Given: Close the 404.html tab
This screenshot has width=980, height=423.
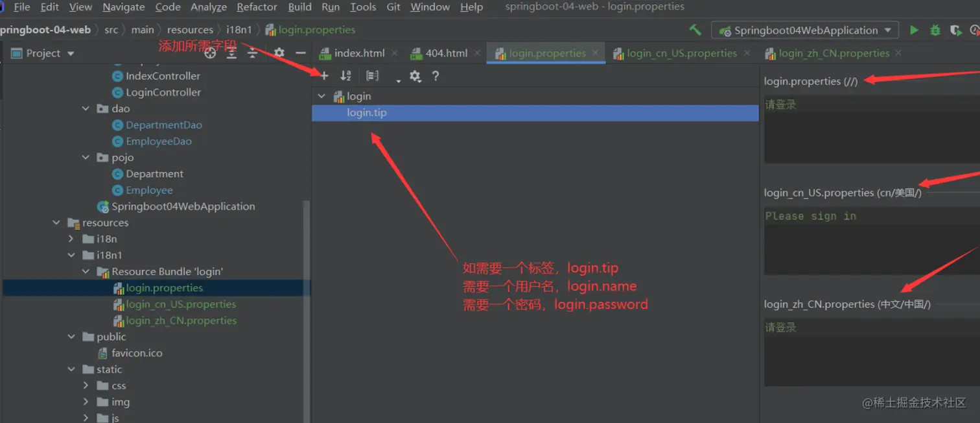Looking at the screenshot, I should (477, 53).
